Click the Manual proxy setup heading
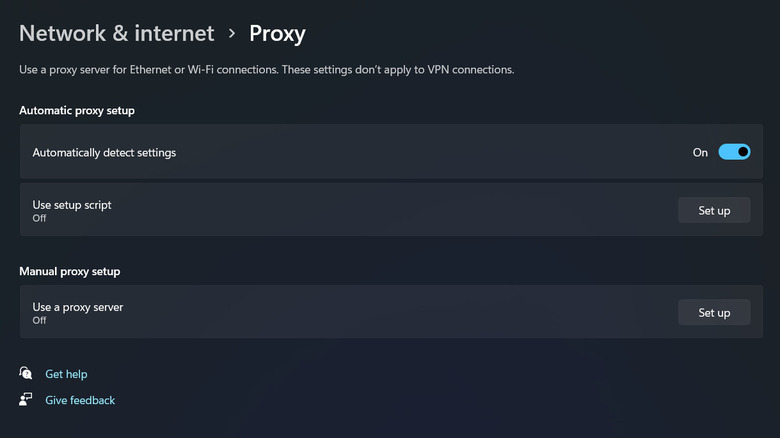780x438 pixels. [70, 271]
